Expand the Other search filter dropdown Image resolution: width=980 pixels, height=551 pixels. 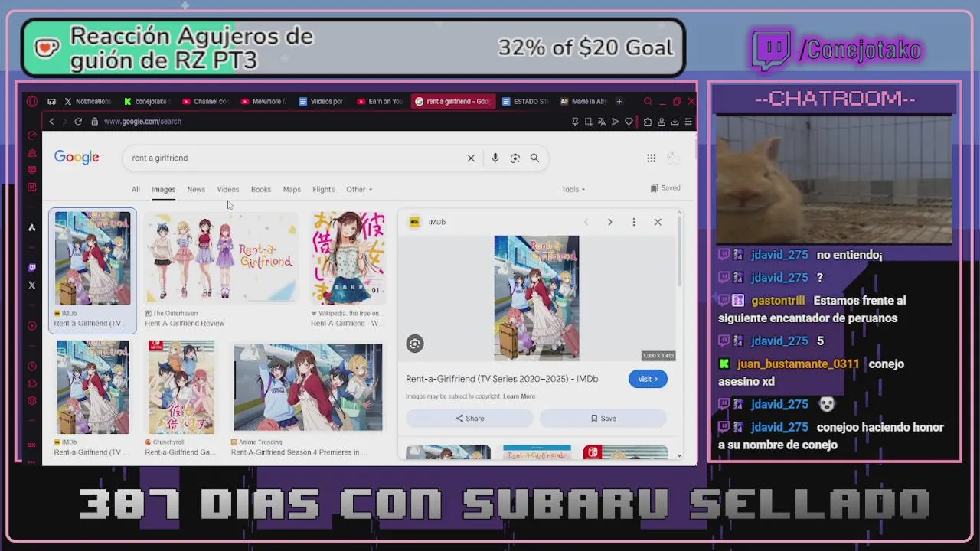(x=359, y=189)
